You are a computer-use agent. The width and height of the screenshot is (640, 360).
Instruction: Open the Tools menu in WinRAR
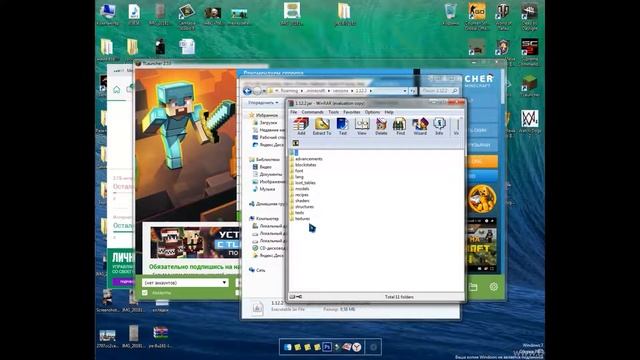coord(333,112)
